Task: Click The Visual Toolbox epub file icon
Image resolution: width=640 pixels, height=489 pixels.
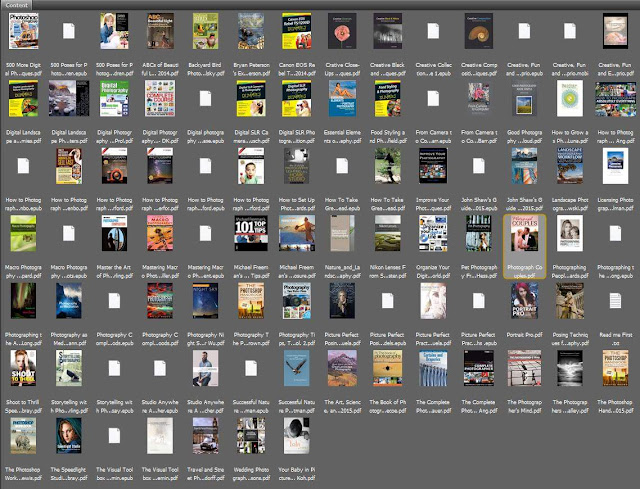Action: 114,436
